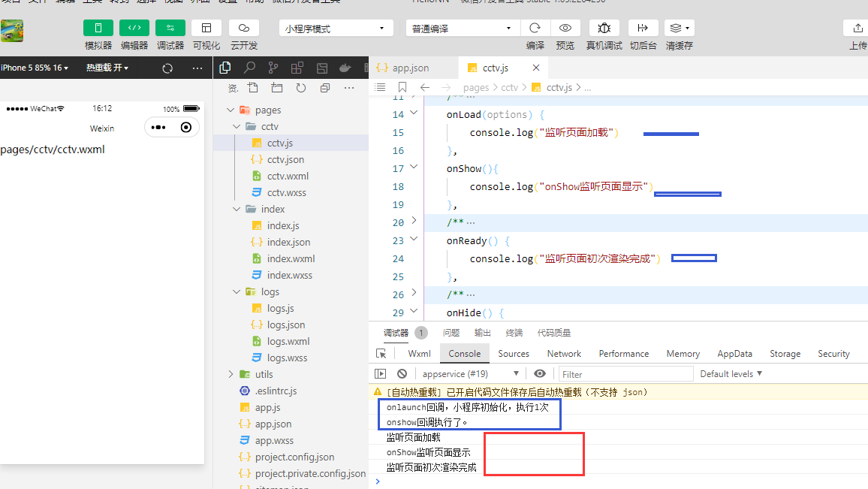Navigate back with the left arrow

coord(424,87)
